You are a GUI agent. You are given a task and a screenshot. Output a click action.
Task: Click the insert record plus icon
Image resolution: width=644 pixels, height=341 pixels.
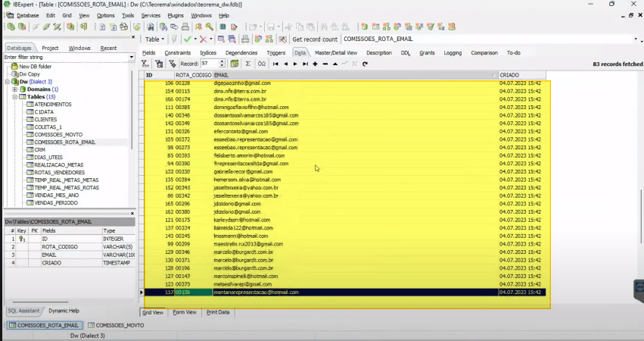click(x=315, y=64)
